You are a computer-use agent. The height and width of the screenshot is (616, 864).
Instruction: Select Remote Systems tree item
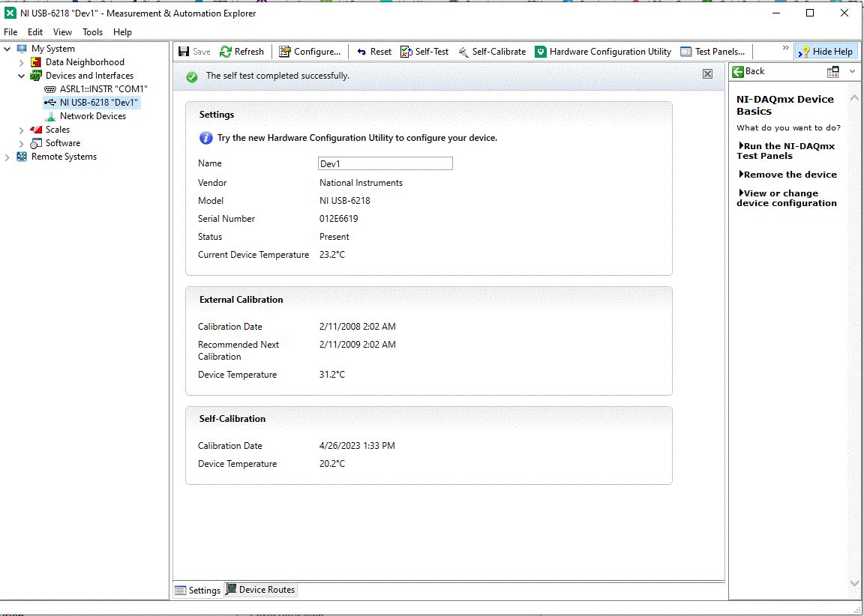[64, 157]
